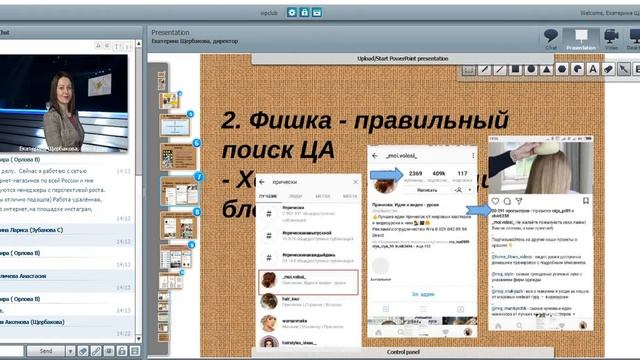Click the chat scrollbar up arrow

pyautogui.click(x=139, y=43)
